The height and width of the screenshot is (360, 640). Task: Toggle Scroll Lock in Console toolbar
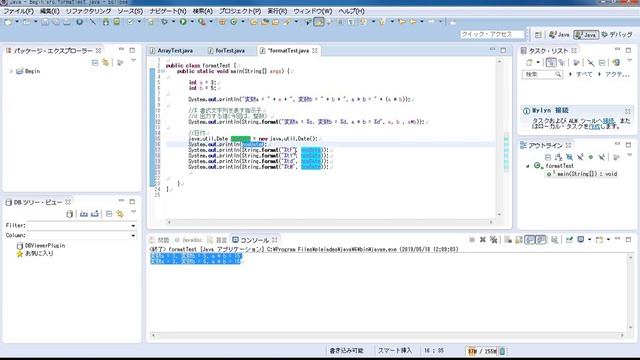tap(519, 240)
